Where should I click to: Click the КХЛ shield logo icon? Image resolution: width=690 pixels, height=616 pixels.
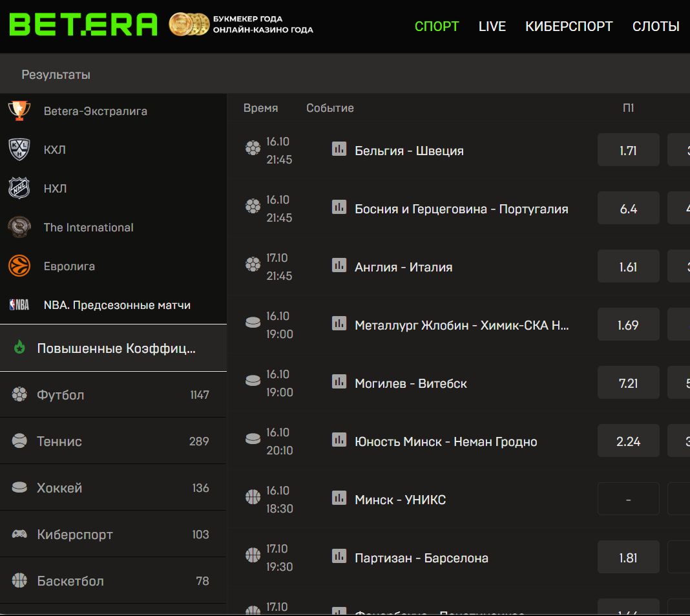pyautogui.click(x=19, y=150)
